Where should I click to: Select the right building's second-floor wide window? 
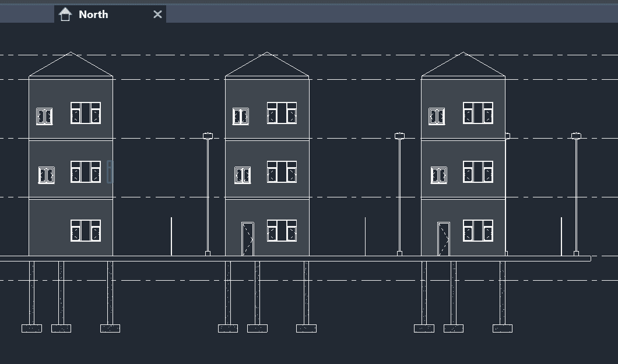pos(478,172)
